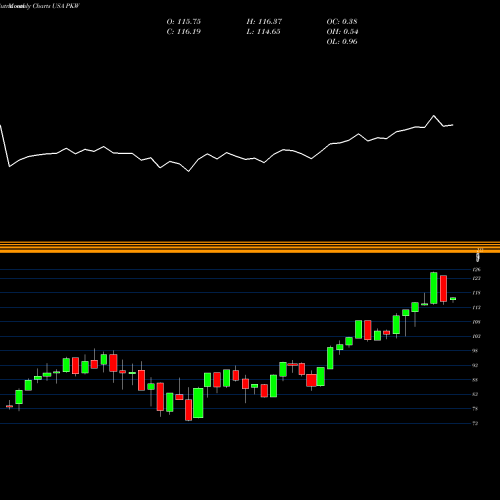Click the 98 price axis label
The width and height of the screenshot is (500, 500).
[x=476, y=351]
